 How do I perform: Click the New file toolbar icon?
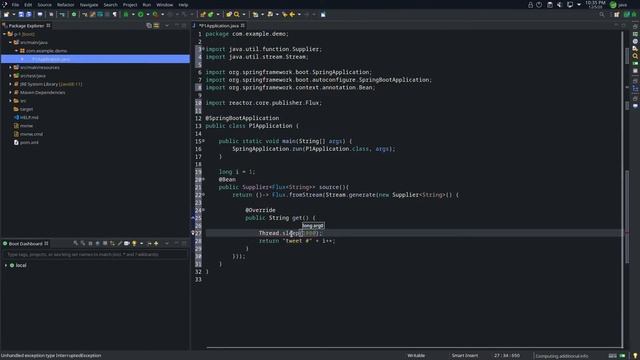click(x=7, y=14)
